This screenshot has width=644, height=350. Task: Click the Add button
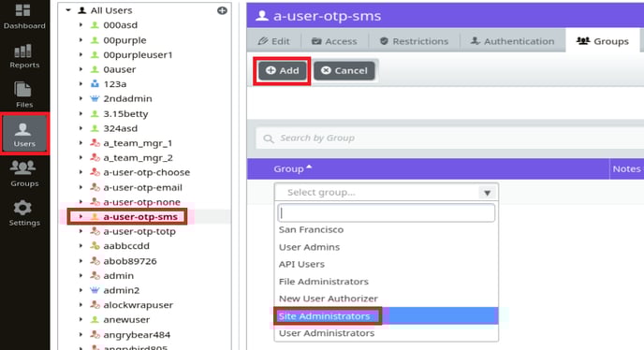pyautogui.click(x=282, y=71)
